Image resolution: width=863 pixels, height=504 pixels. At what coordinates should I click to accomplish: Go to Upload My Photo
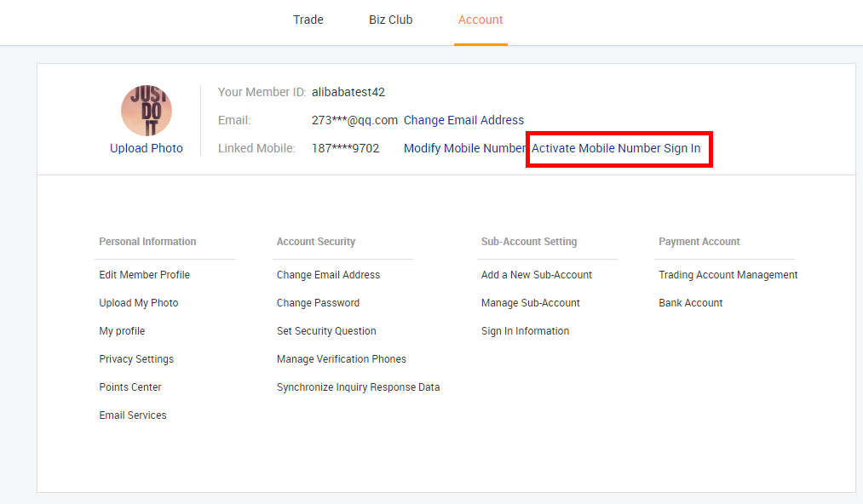click(139, 302)
